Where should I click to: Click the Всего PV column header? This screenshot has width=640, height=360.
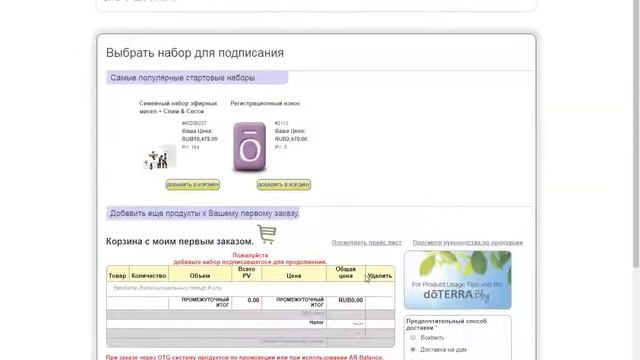(247, 273)
